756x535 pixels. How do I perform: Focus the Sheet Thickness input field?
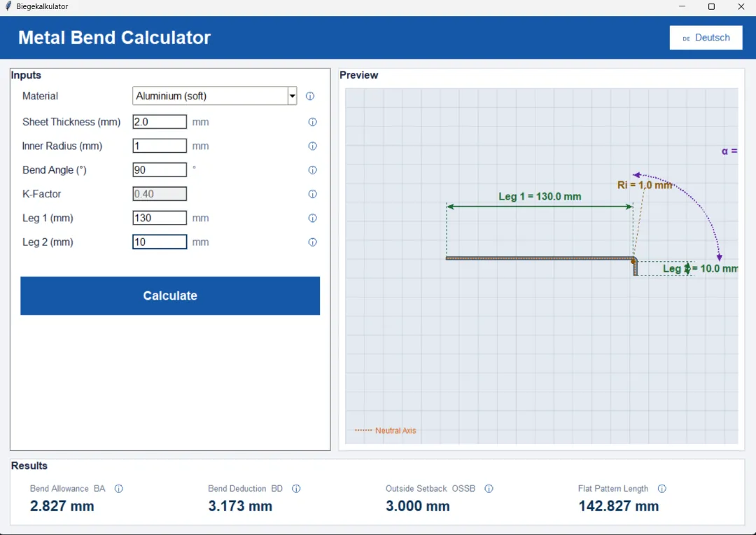(x=160, y=122)
